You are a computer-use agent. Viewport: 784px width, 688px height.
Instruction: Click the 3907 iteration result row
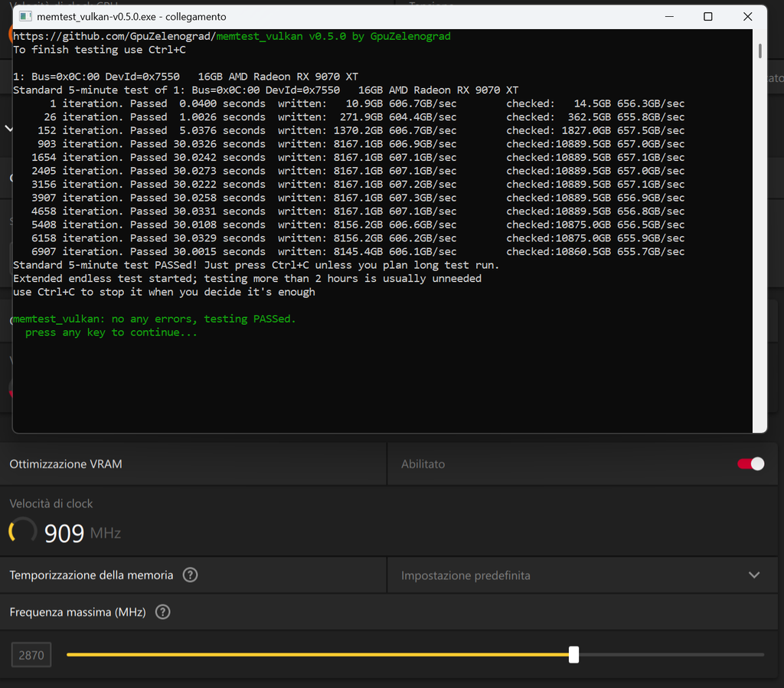pos(358,198)
